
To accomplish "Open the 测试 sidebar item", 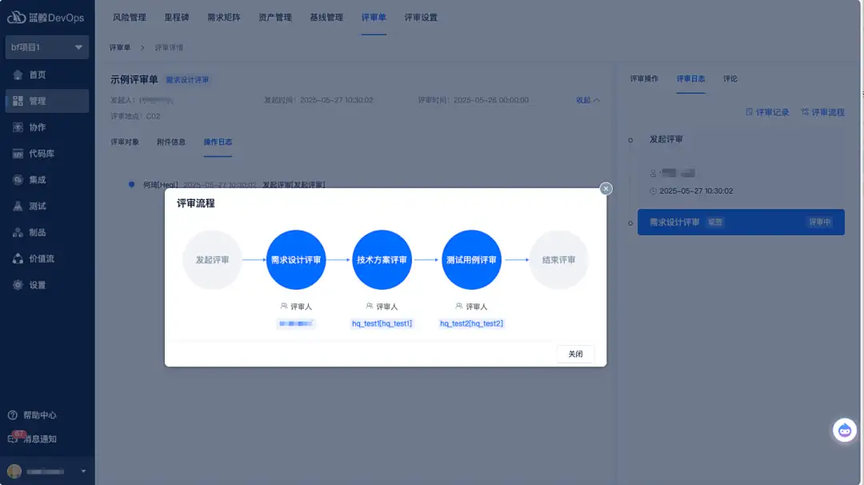I will pyautogui.click(x=47, y=206).
